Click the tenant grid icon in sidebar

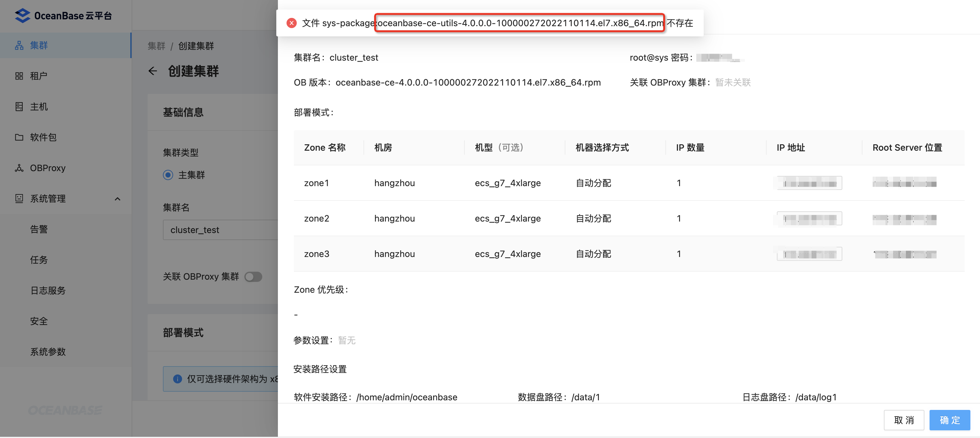[x=19, y=76]
